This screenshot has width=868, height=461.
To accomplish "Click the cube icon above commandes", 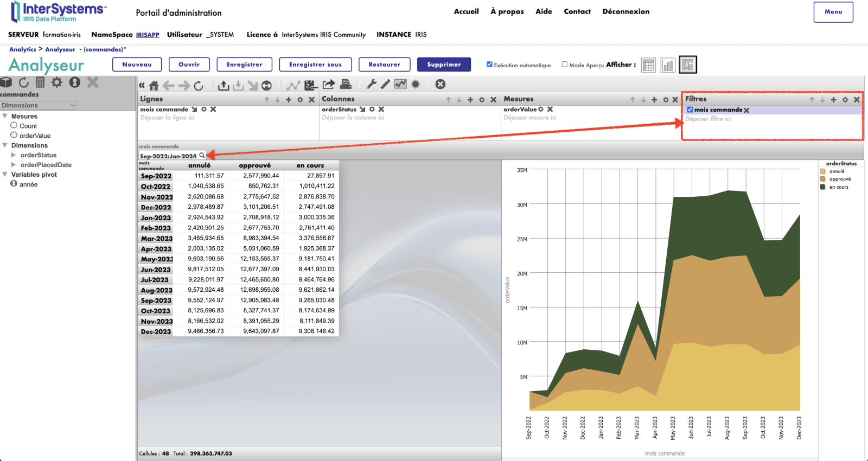I will coord(6,82).
